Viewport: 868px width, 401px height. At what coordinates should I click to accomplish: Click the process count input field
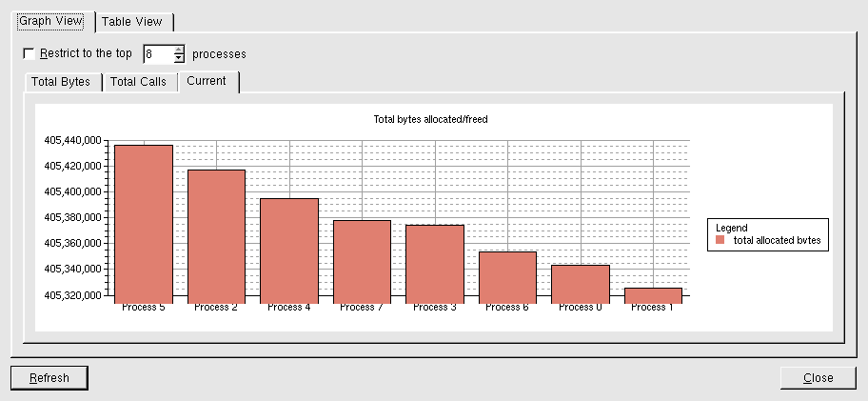pos(157,54)
